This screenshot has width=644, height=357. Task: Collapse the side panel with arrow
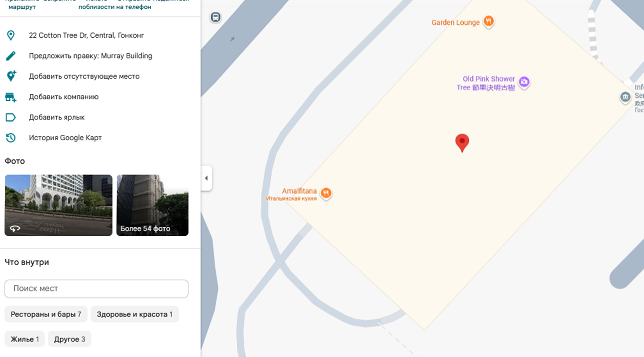tap(206, 178)
